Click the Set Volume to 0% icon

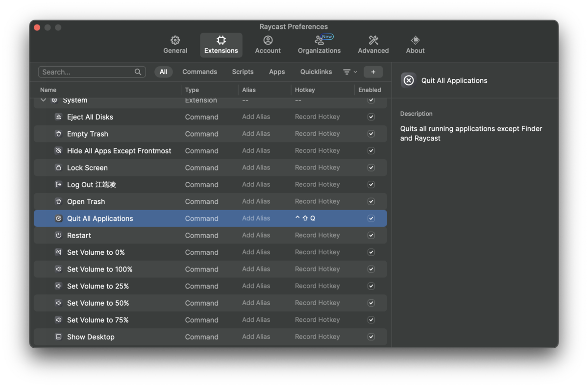(x=58, y=252)
